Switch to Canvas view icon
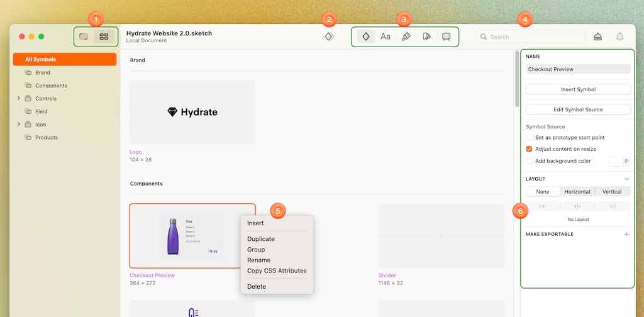The height and width of the screenshot is (317, 644). tap(84, 36)
